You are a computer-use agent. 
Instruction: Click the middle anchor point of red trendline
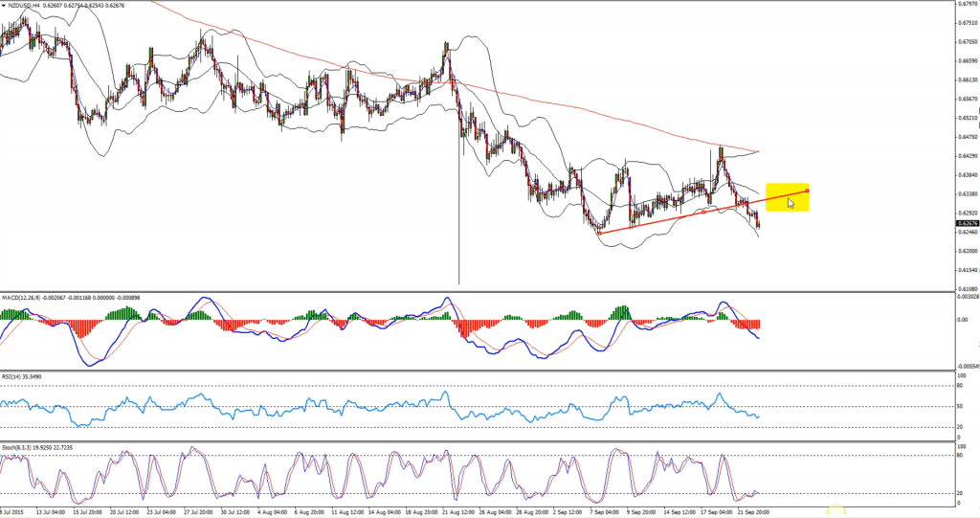[703, 212]
